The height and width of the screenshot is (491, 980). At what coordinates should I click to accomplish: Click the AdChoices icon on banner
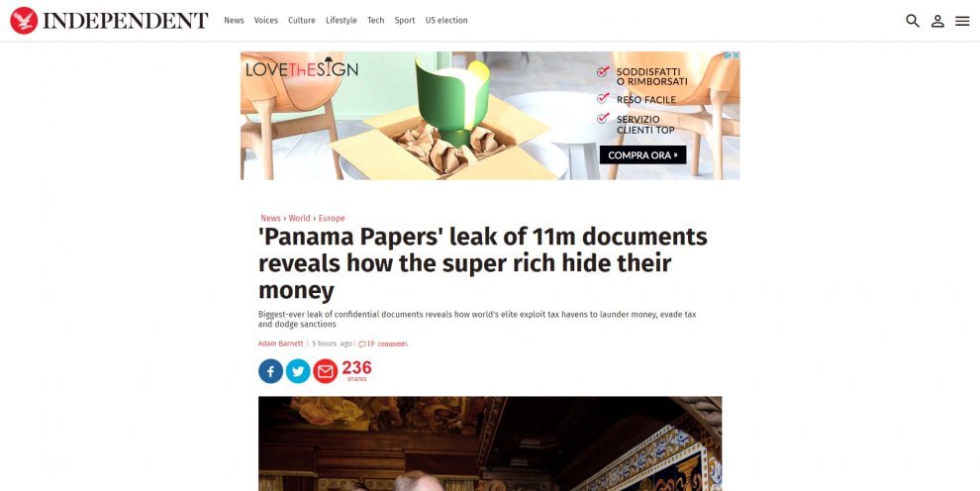(729, 55)
